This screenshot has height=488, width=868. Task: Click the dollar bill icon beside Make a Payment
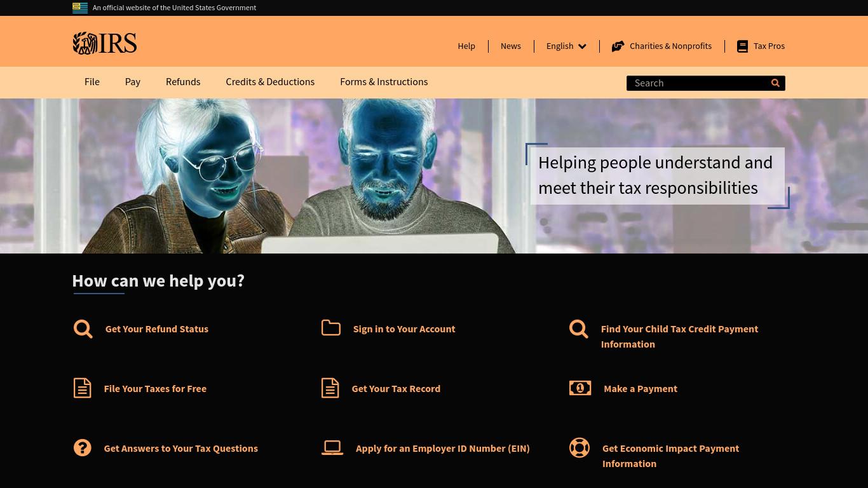coord(580,388)
